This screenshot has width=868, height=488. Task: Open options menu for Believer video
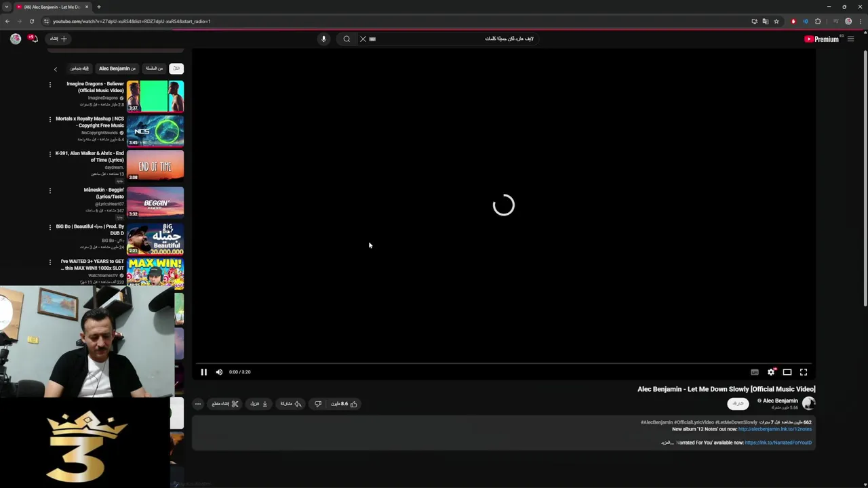pos(50,85)
